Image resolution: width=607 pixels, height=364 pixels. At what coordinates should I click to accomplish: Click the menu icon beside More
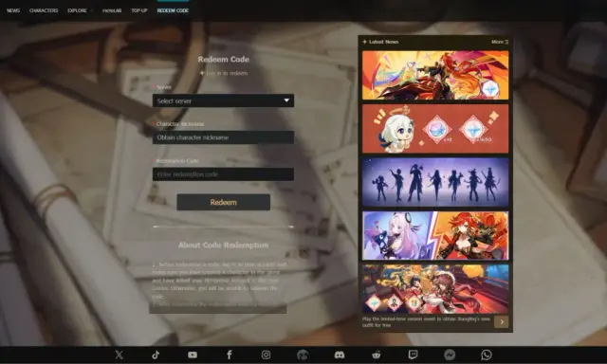click(506, 42)
